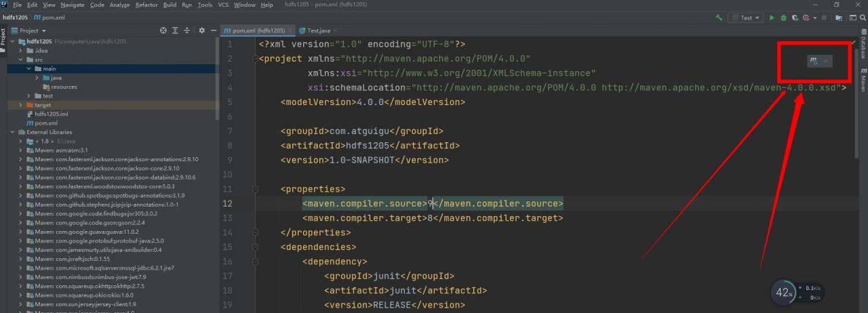Collapse the hdfs1205 root project node
The height and width of the screenshot is (313, 868).
pos(13,41)
